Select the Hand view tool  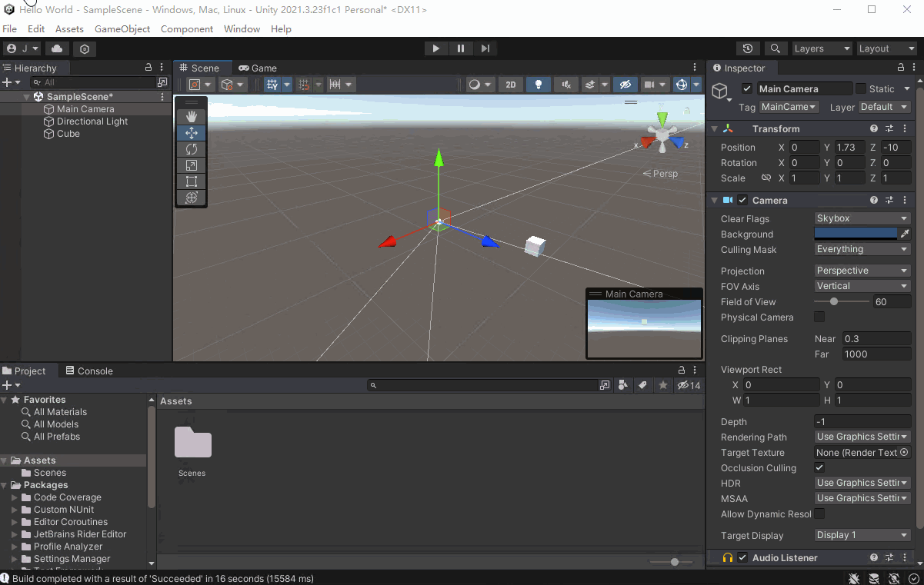[x=192, y=117]
